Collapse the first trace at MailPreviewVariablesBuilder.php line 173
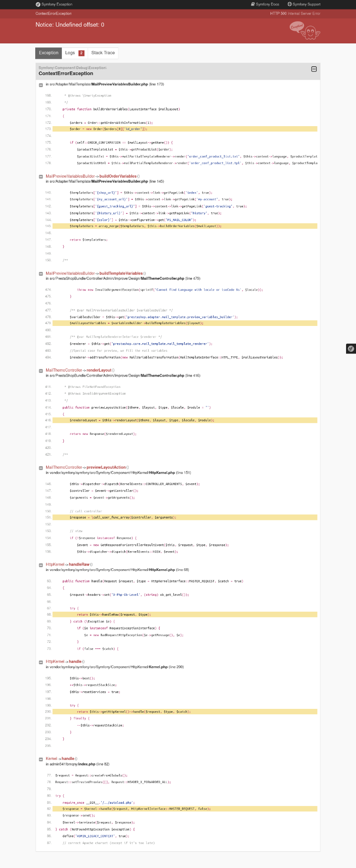This screenshot has width=356, height=868. 41,85
